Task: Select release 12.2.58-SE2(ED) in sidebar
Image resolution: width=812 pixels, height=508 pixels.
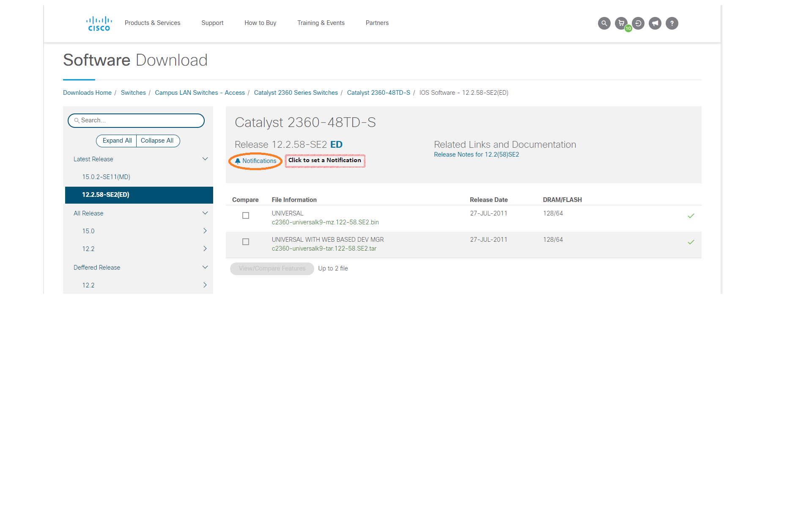Action: 139,195
